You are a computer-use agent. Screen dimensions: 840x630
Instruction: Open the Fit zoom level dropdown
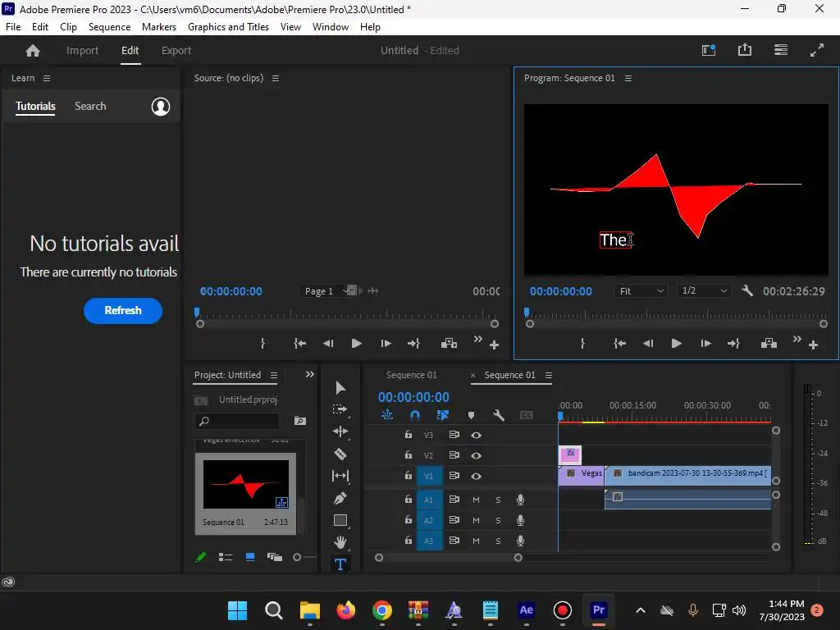coord(641,291)
